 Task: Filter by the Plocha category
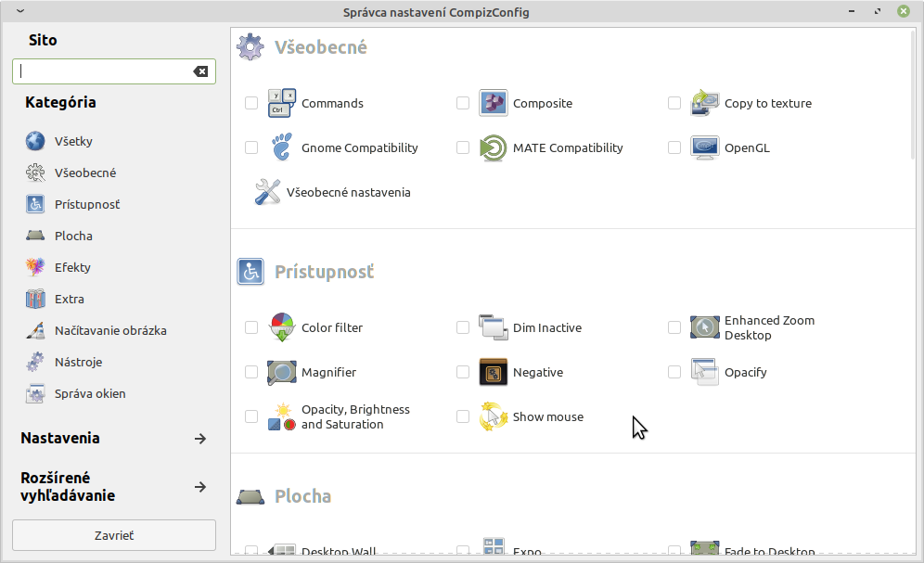tap(73, 237)
